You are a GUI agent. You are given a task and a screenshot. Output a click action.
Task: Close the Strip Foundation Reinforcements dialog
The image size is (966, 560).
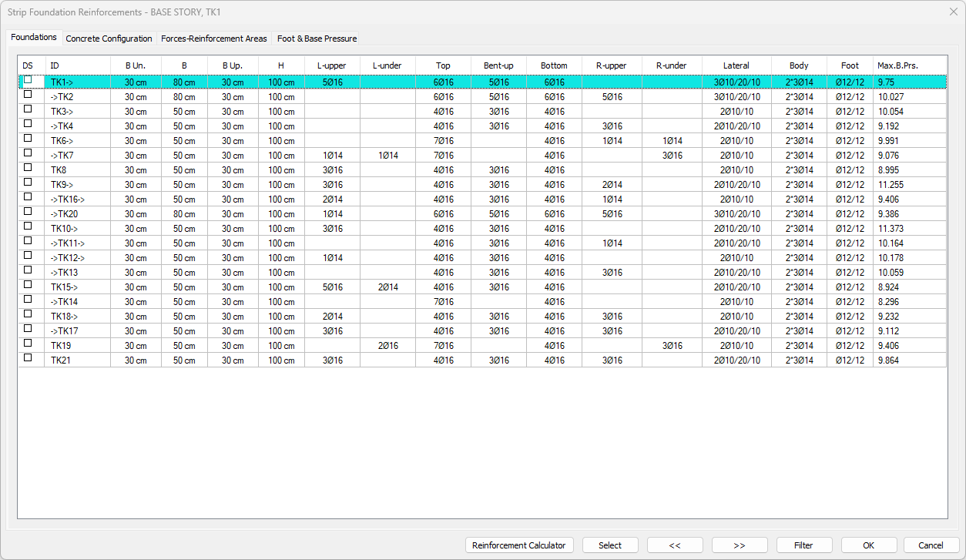[953, 11]
